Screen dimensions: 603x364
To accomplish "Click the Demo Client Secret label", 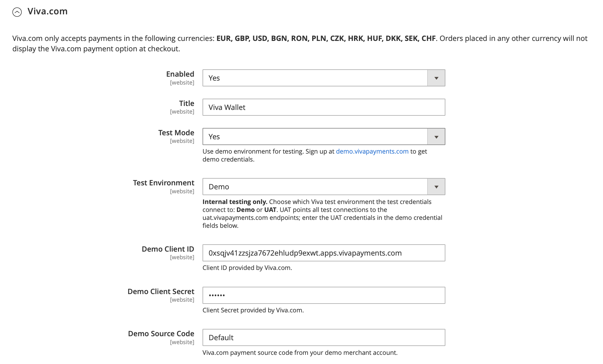I will click(161, 292).
